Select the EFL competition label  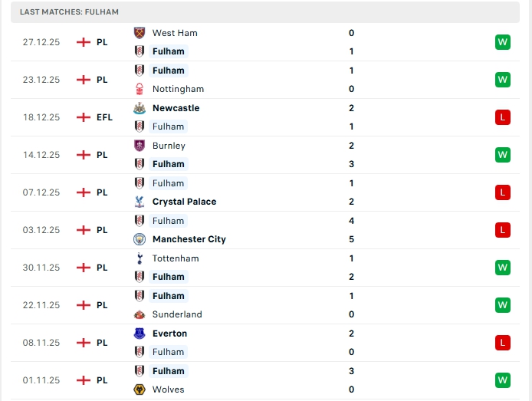(104, 117)
